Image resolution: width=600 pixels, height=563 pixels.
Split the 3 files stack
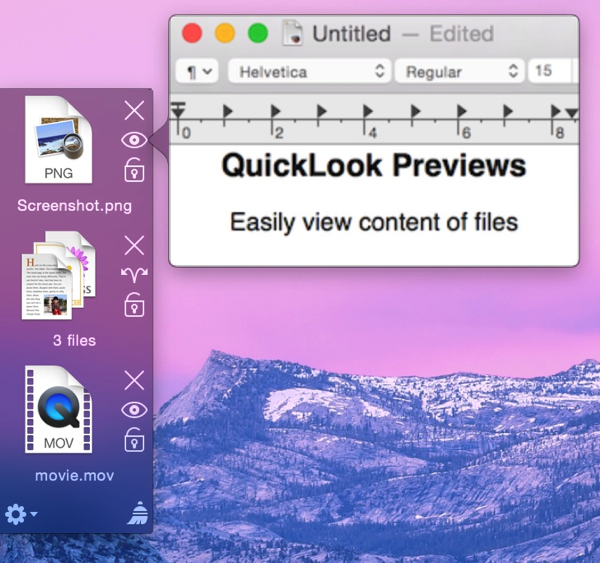[x=134, y=275]
